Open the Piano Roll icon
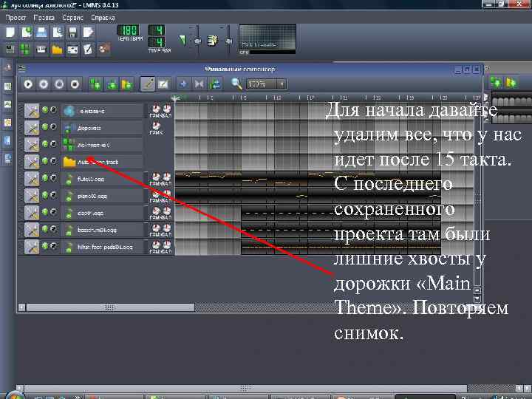 coord(41,50)
